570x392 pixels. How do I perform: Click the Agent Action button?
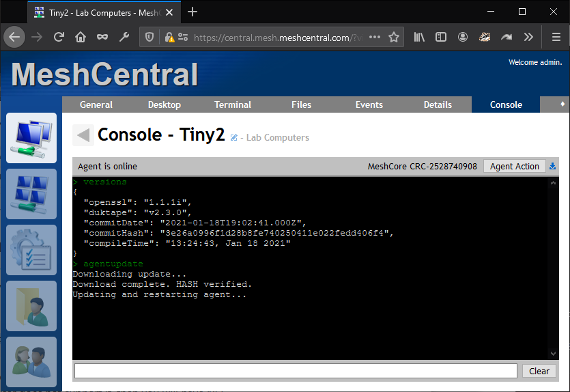[515, 166]
